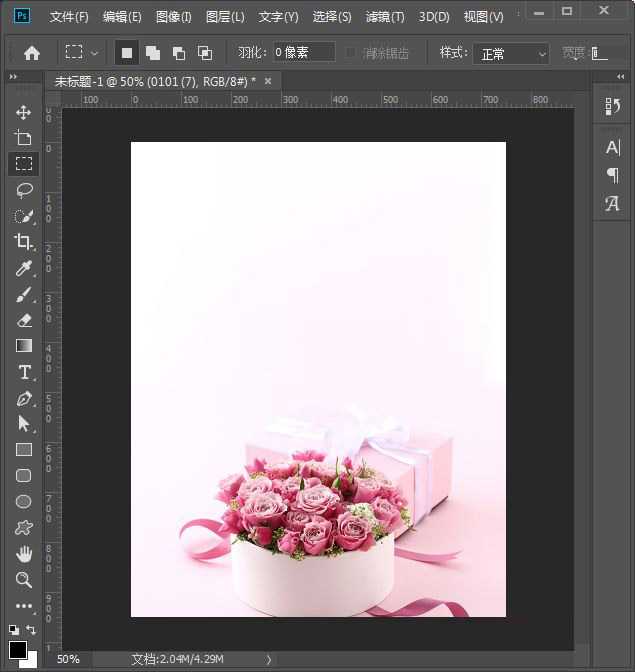
Task: Select the Hand tool
Action: [23, 553]
